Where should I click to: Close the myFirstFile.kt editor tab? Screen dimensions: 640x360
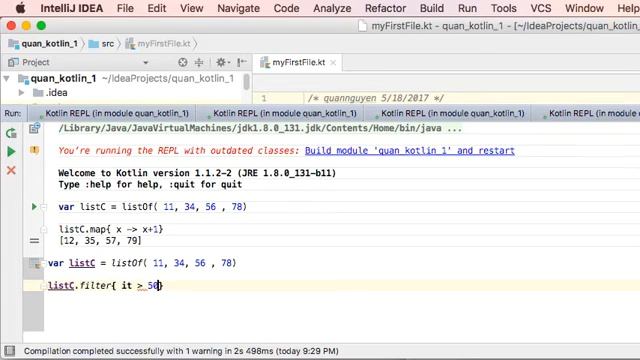coord(333,63)
